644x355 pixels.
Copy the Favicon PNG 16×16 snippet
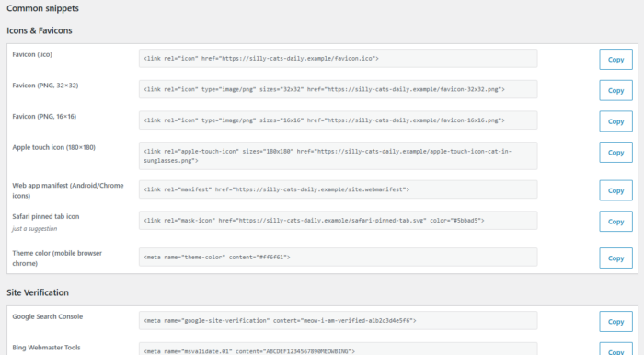[x=615, y=121]
